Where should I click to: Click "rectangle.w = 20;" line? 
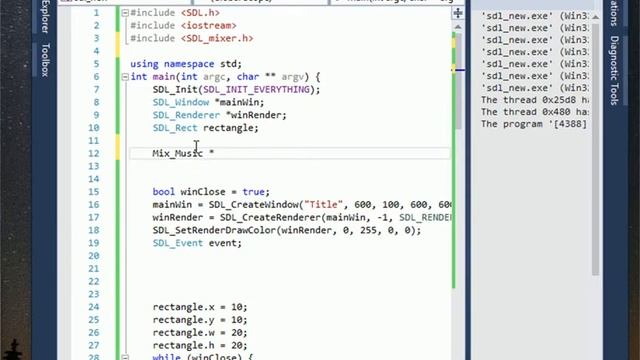(x=200, y=333)
